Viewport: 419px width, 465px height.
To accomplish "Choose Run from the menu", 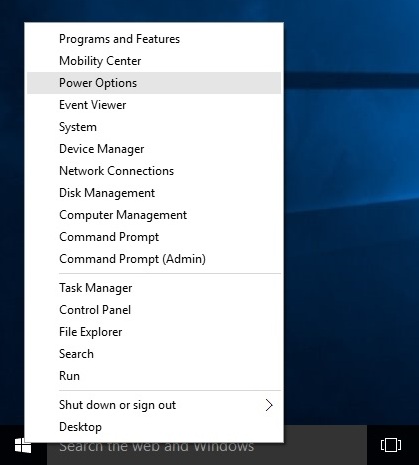I will pos(154,376).
